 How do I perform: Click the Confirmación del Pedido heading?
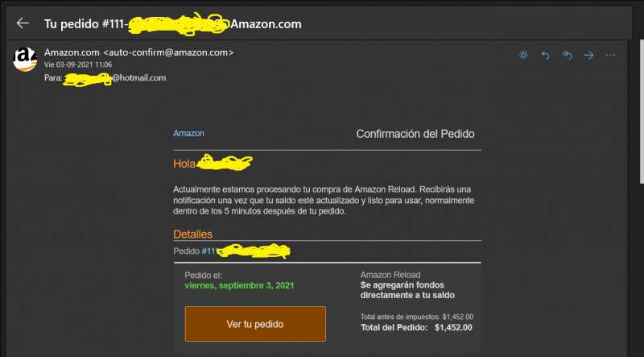pyautogui.click(x=415, y=134)
